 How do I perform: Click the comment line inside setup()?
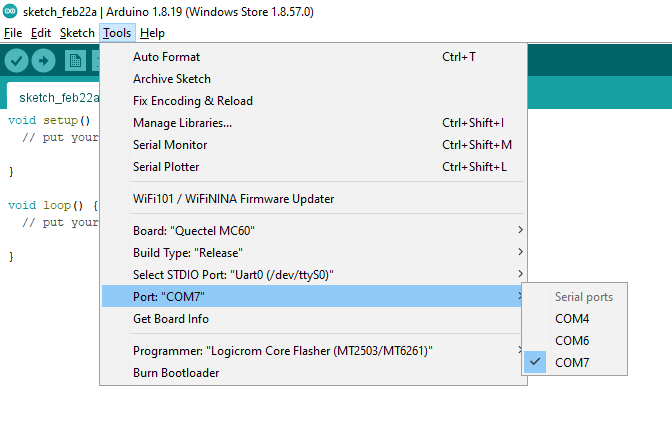(60, 138)
